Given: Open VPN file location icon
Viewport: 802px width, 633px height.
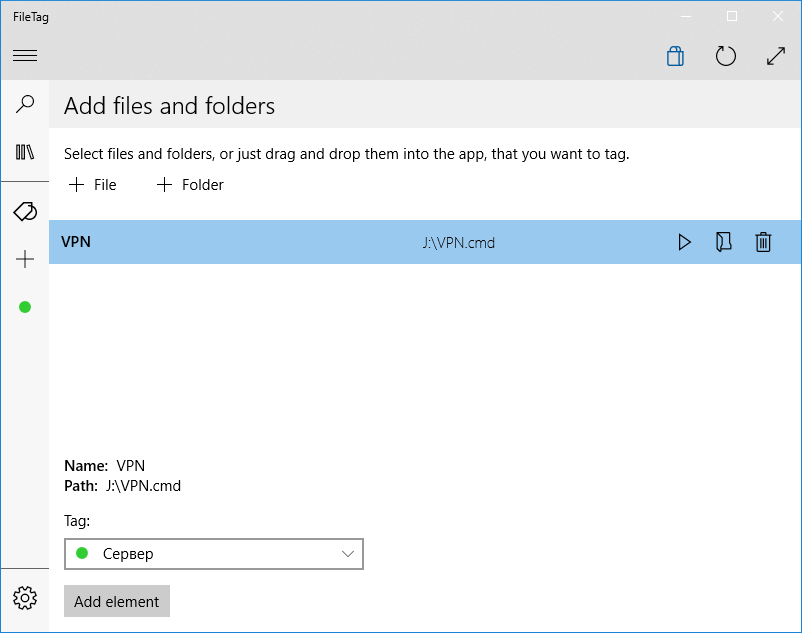Looking at the screenshot, I should click(723, 242).
